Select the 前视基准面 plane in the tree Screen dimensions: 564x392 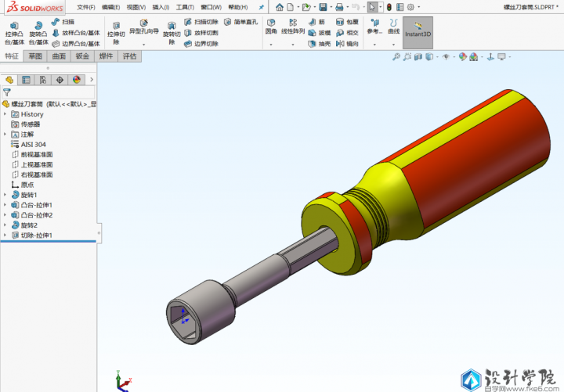coord(37,155)
